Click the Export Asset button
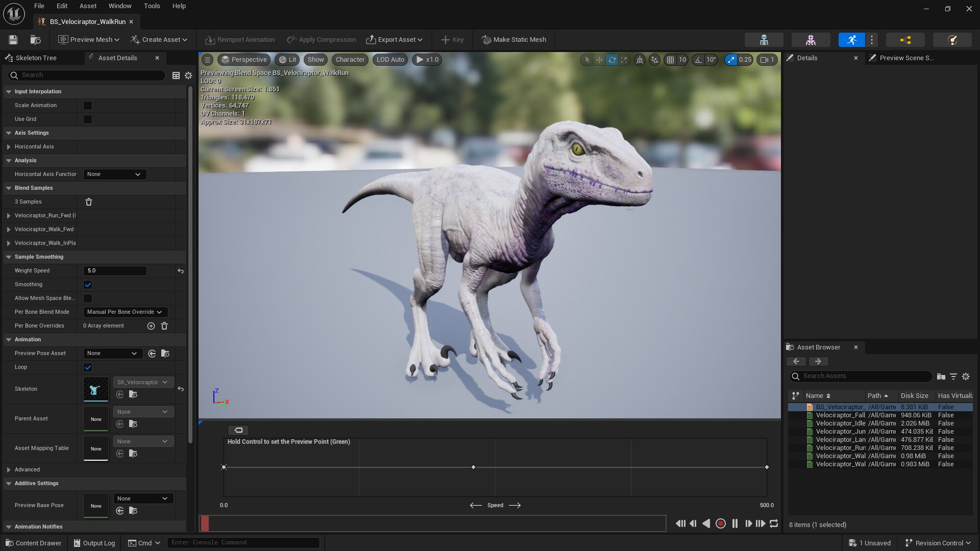Viewport: 980px width, 551px height. tap(394, 40)
